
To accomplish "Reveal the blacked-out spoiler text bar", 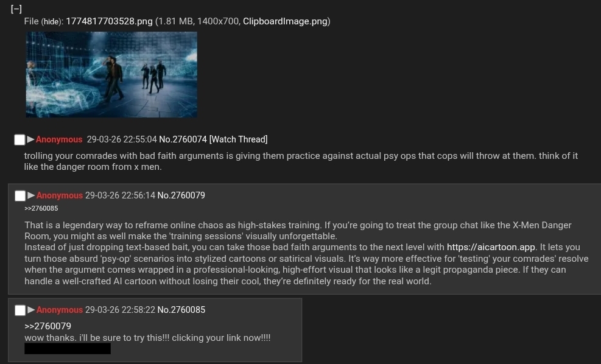I will point(68,349).
